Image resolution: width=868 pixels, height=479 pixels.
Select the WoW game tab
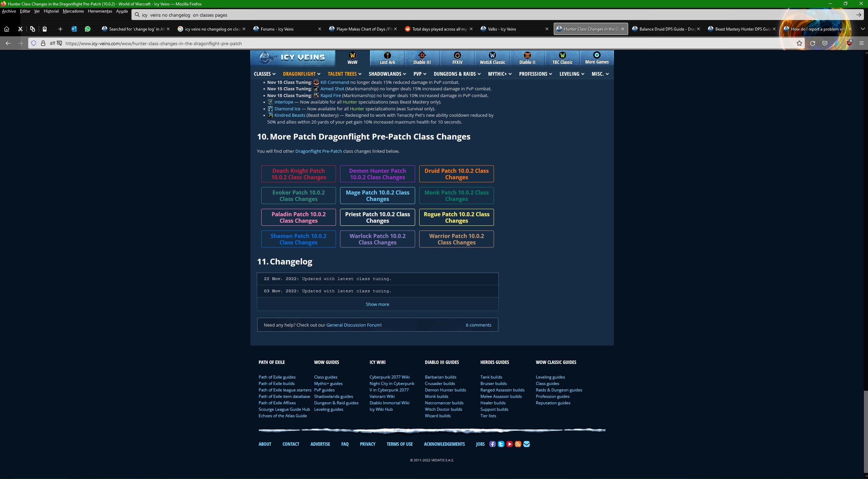point(352,58)
